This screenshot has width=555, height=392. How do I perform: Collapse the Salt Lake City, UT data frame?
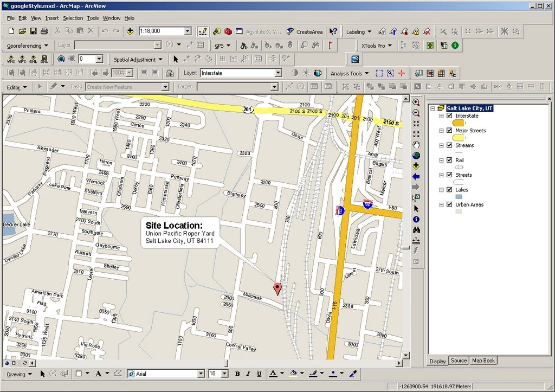point(433,108)
